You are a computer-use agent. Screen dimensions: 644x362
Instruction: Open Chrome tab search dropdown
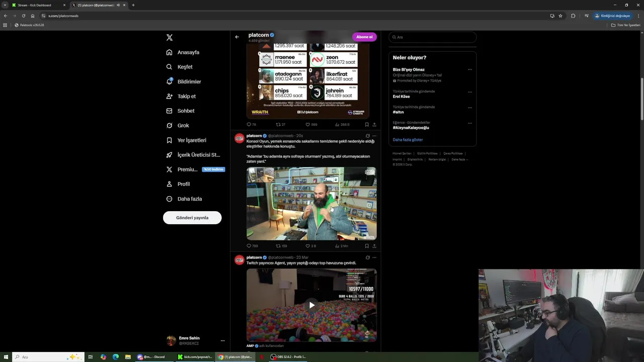(x=5, y=5)
